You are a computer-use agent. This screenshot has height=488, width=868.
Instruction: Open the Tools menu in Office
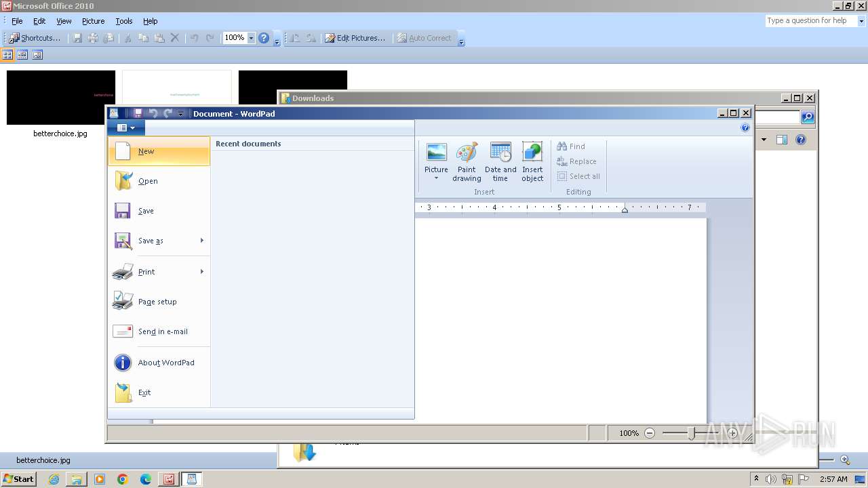[x=124, y=21]
